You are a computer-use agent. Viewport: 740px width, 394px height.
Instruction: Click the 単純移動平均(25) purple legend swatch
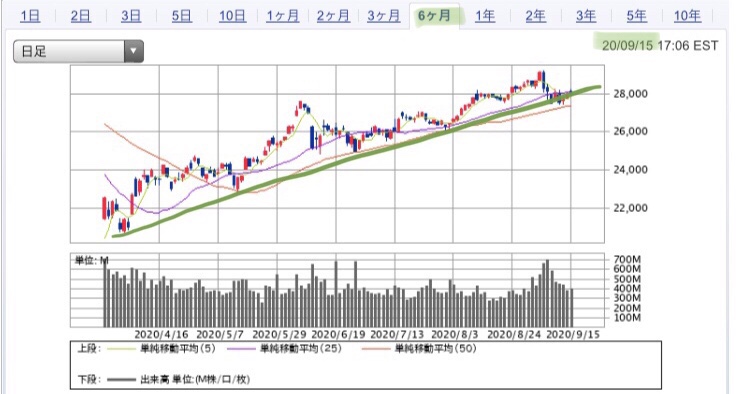tap(241, 349)
